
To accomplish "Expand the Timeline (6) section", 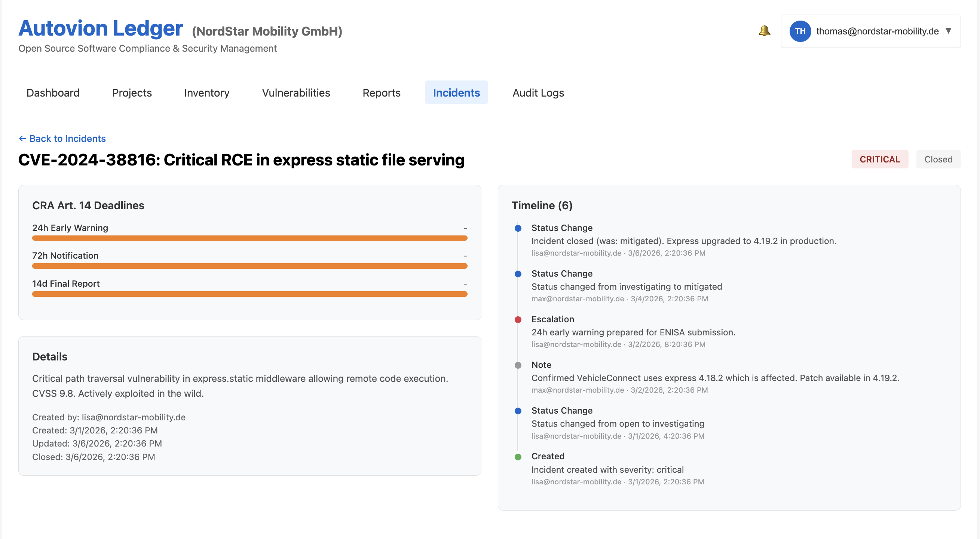I will tap(542, 205).
